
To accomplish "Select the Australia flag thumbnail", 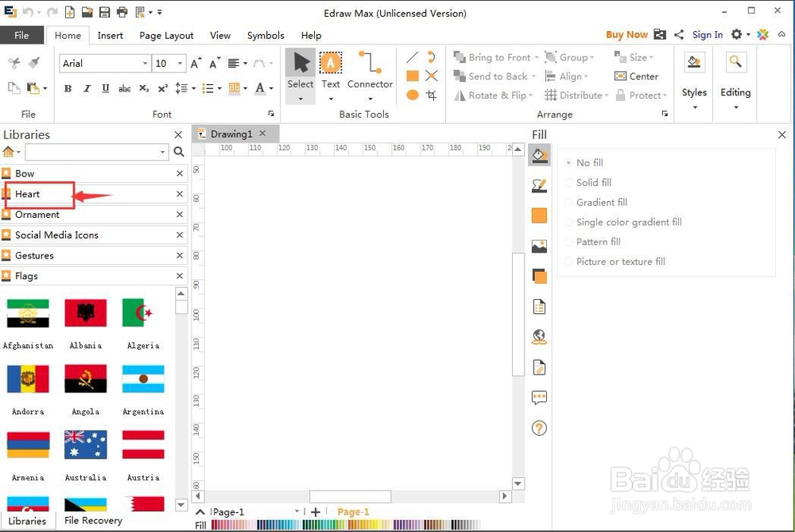I will click(x=86, y=445).
